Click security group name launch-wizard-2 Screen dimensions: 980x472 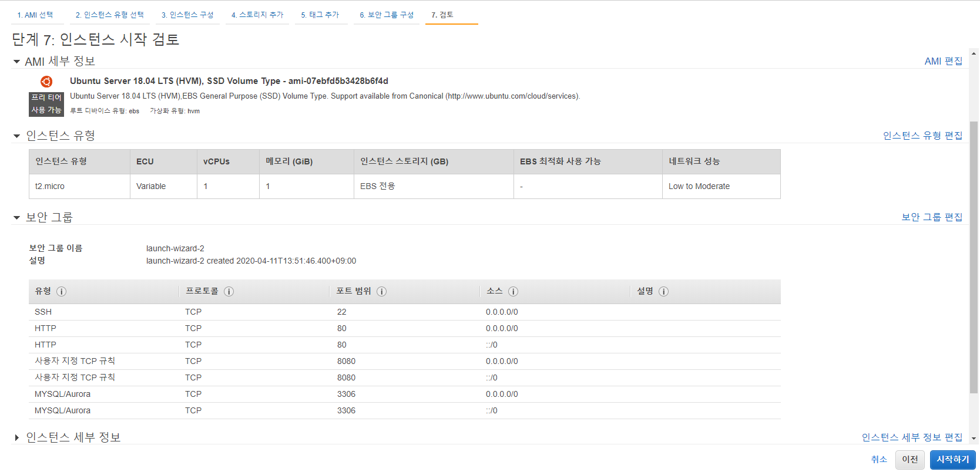pos(175,249)
